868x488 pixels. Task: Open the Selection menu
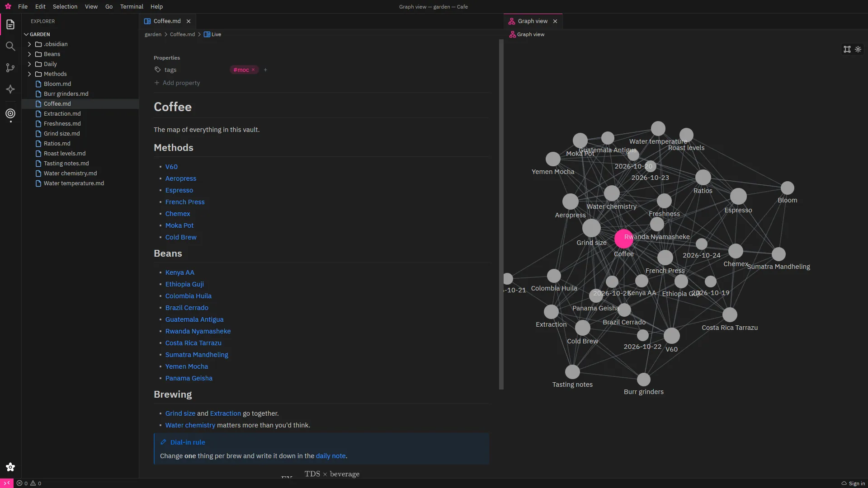click(65, 6)
